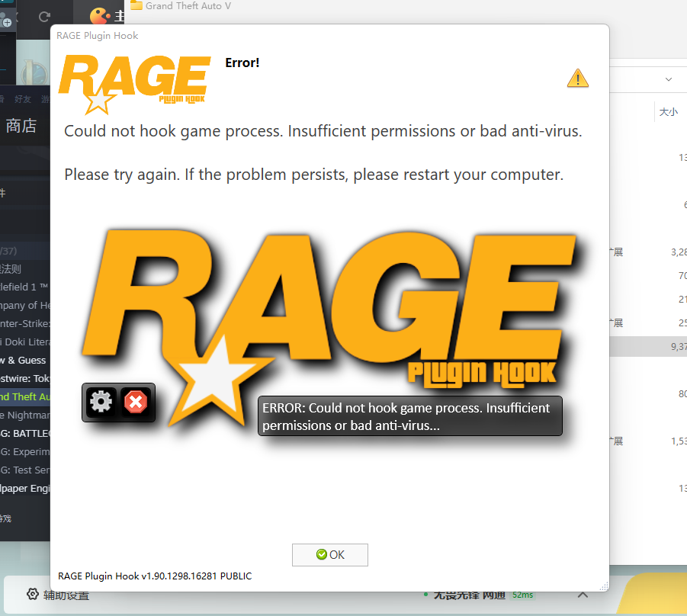The width and height of the screenshot is (687, 616).
Task: Open 辅助设置 in the bottom bar
Action: [x=66, y=595]
